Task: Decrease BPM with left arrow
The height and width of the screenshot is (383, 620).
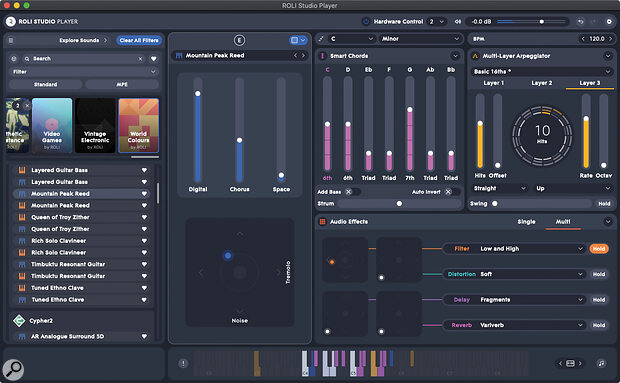Action: [x=583, y=39]
